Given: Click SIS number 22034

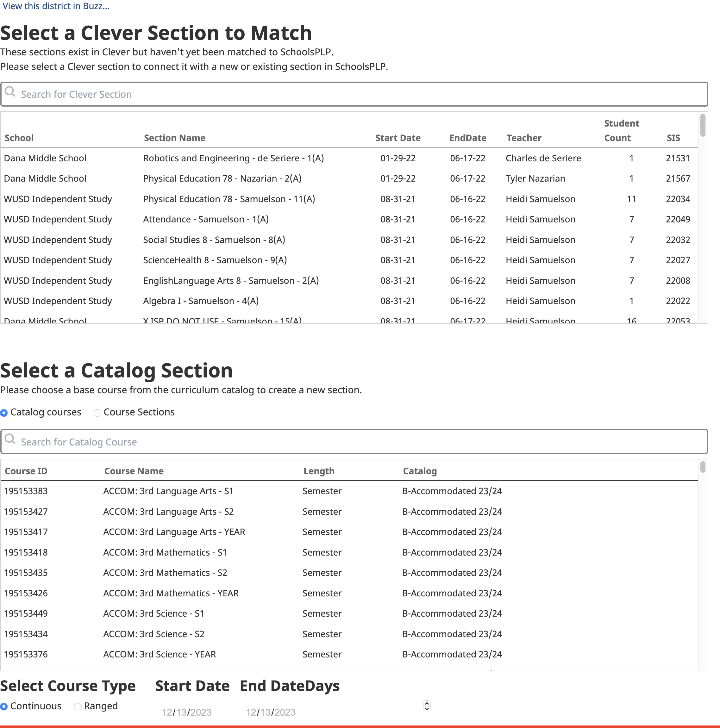Looking at the screenshot, I should tap(678, 199).
